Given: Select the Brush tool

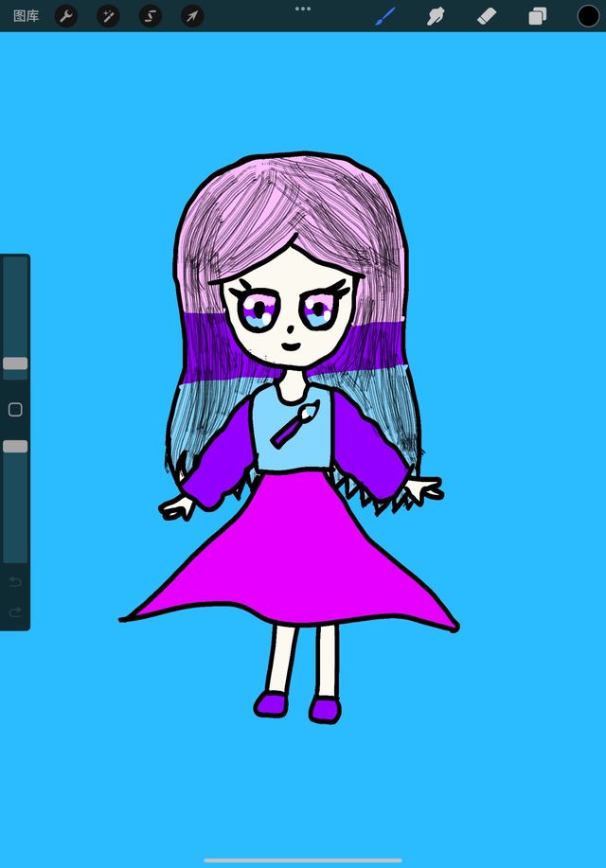Looking at the screenshot, I should 384,16.
